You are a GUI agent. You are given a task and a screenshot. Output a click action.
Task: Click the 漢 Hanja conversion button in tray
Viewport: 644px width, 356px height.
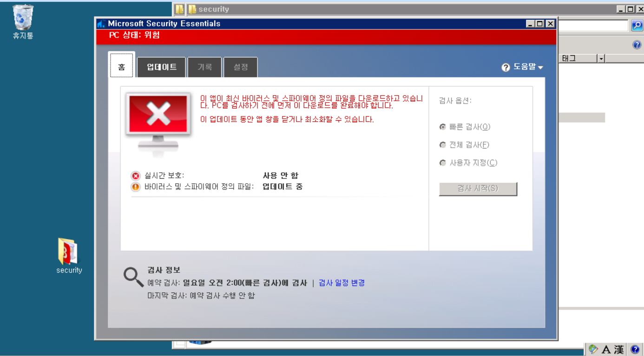coord(619,350)
